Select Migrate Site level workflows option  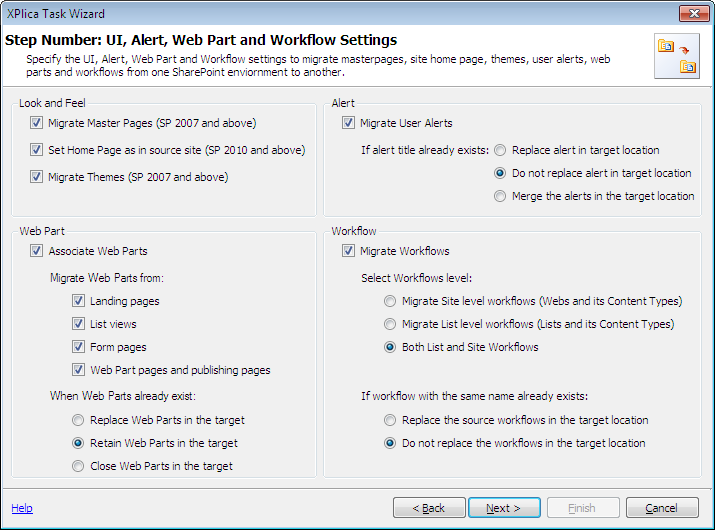point(390,301)
